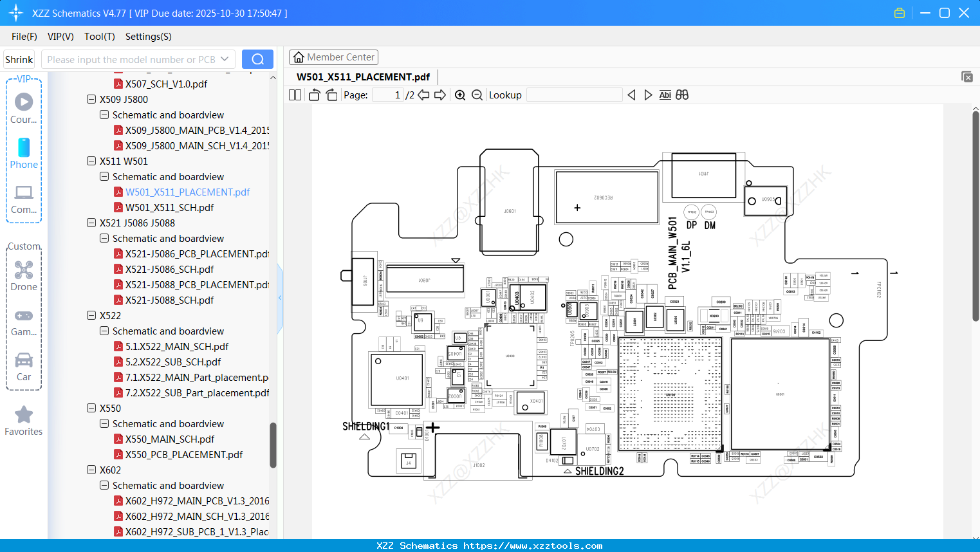Go to the previous page arrow
This screenshot has height=552, width=980.
pyautogui.click(x=423, y=95)
